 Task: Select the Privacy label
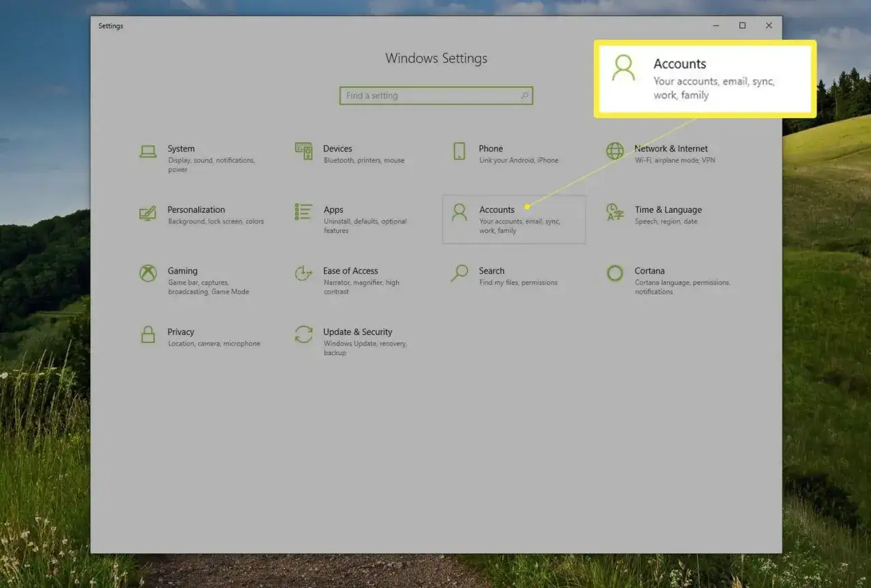click(181, 332)
